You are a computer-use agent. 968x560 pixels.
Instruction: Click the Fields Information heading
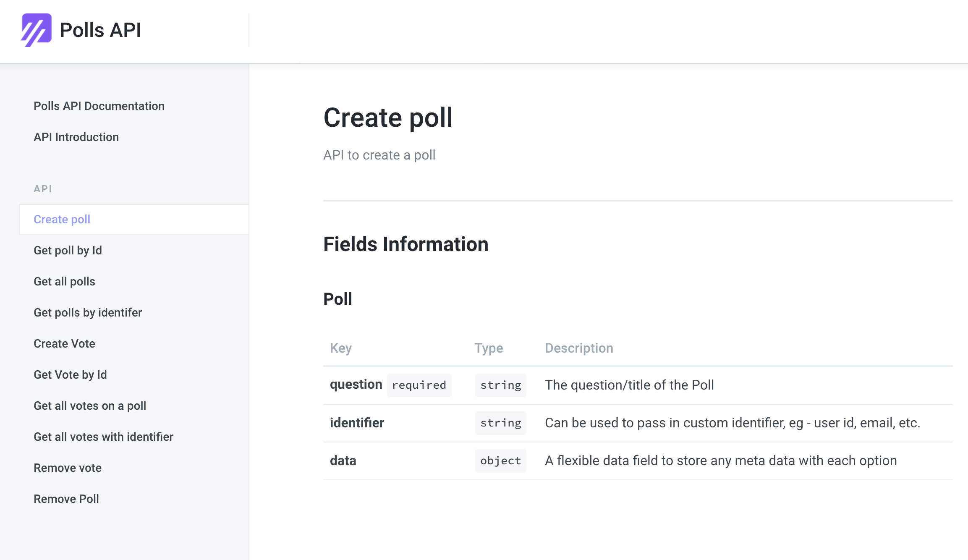point(405,244)
